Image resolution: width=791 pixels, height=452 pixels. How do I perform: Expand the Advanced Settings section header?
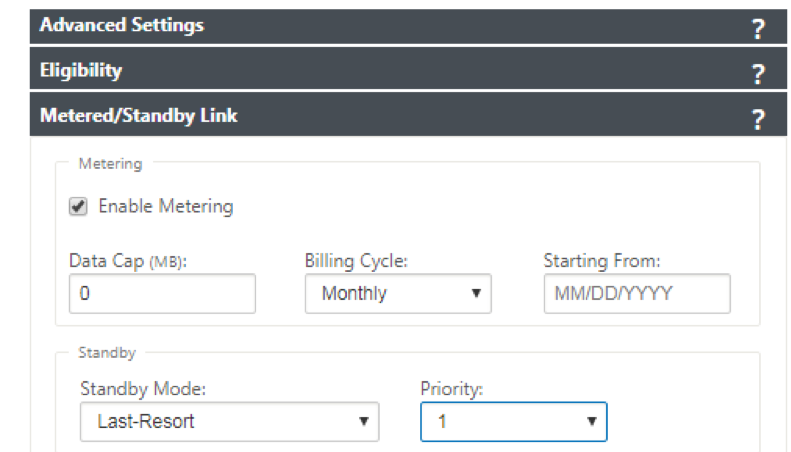[x=408, y=26]
